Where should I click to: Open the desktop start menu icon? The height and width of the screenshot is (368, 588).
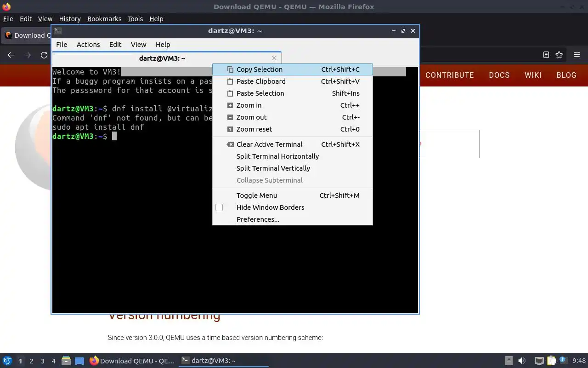(7, 361)
